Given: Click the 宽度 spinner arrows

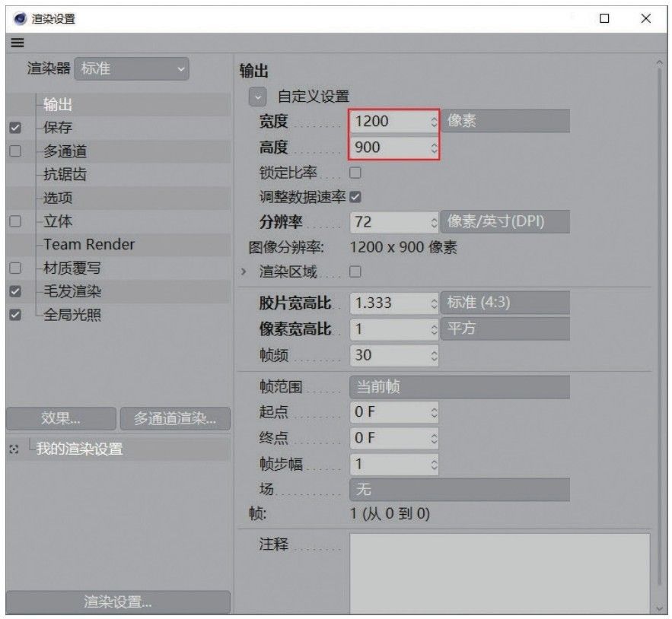Looking at the screenshot, I should point(434,122).
